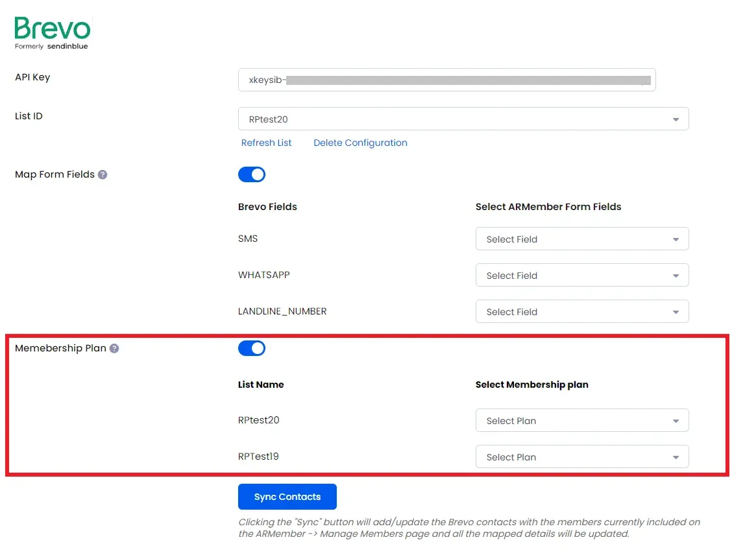Click the Sync help note under the button
The width and height of the screenshot is (756, 557).
coord(469,528)
